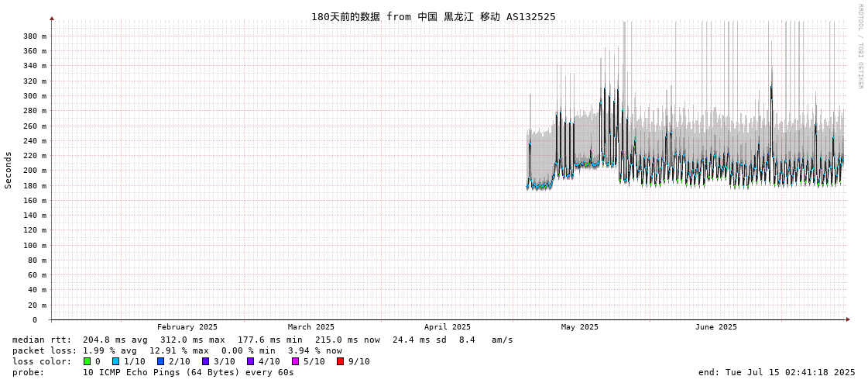This screenshot has width=868, height=383.
Task: Click the '12.91 % max' packet loss value
Action: [x=180, y=350]
